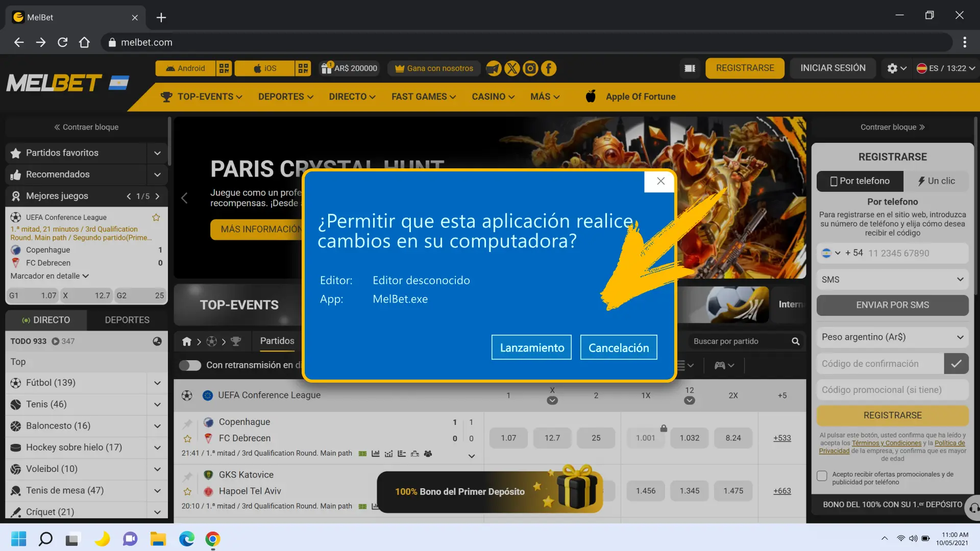Open Términos y Condiciones link

click(x=887, y=443)
